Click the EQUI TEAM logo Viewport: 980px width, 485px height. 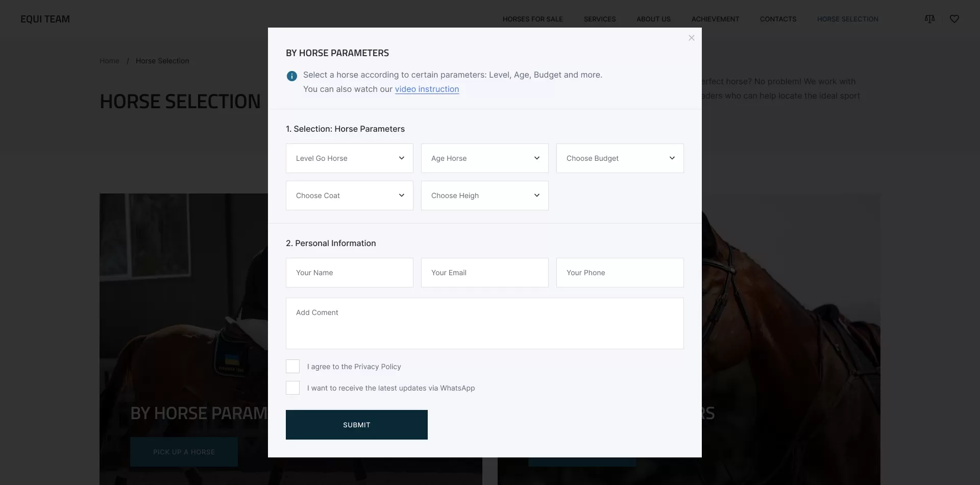click(45, 19)
